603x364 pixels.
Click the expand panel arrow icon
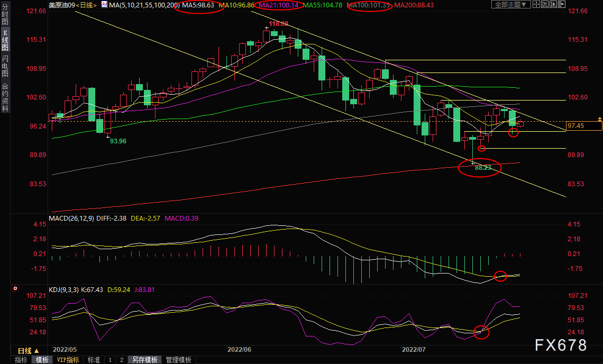561,5
